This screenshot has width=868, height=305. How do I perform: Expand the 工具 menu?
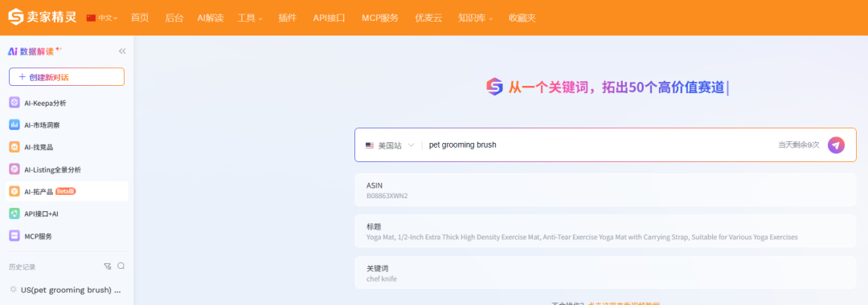point(250,18)
